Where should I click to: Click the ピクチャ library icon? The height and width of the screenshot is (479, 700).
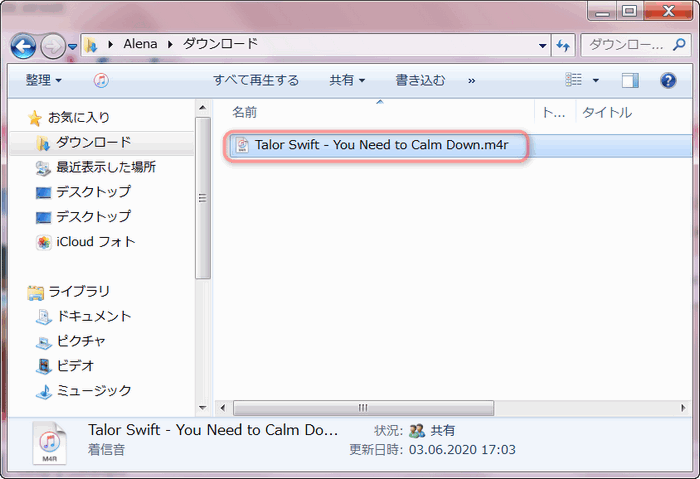[44, 342]
